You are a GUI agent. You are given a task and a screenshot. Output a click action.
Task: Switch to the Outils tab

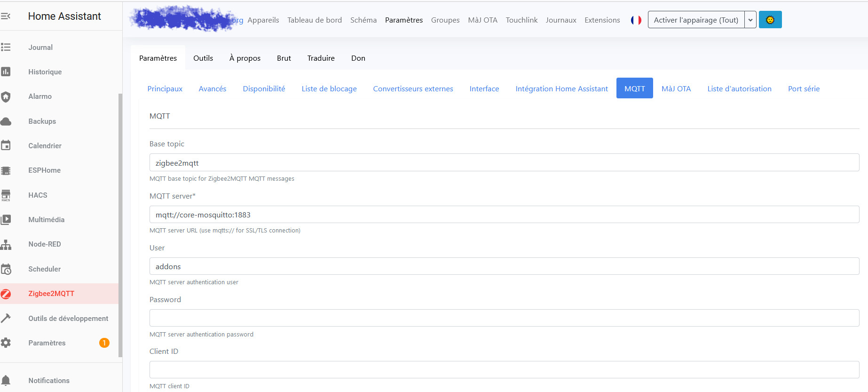pos(203,58)
